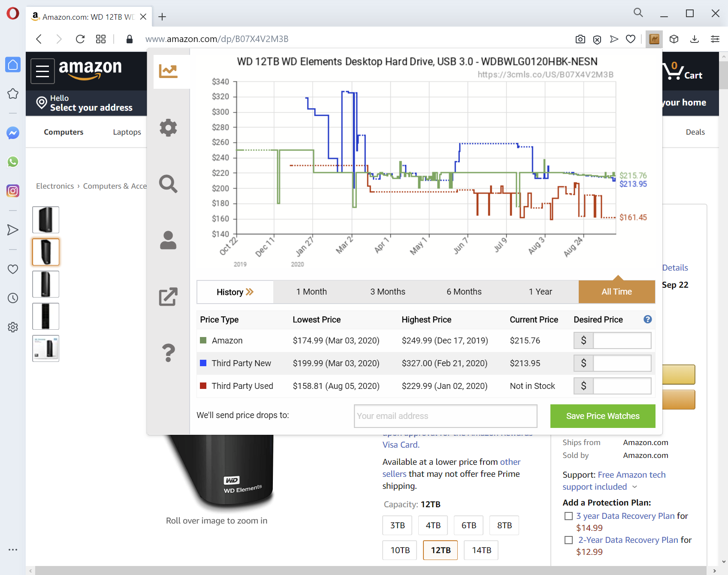Open Camelizer settings gear icon
This screenshot has height=575, width=728.
[x=168, y=128]
